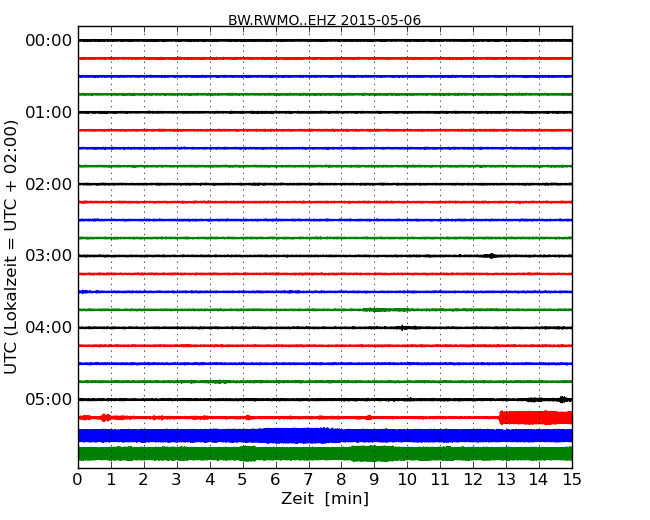
Task: Click the UTC Lokalzeit vertical axis label
Action: tap(11, 248)
